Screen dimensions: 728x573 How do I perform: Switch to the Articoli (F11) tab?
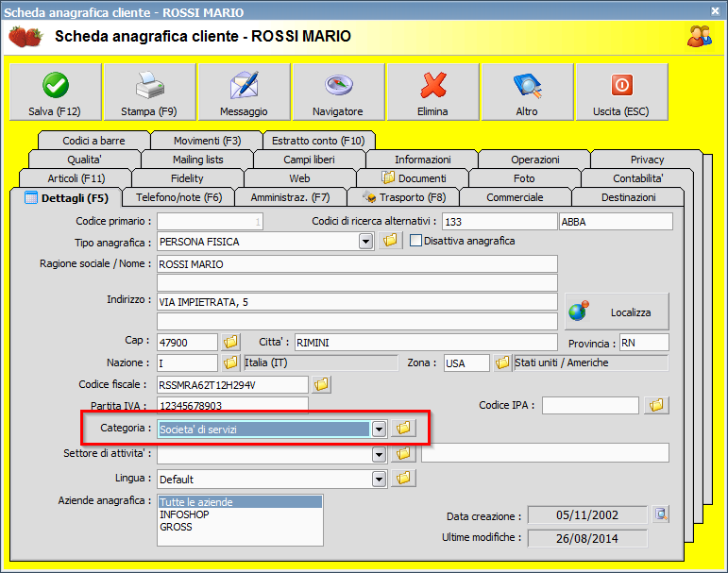click(x=76, y=178)
